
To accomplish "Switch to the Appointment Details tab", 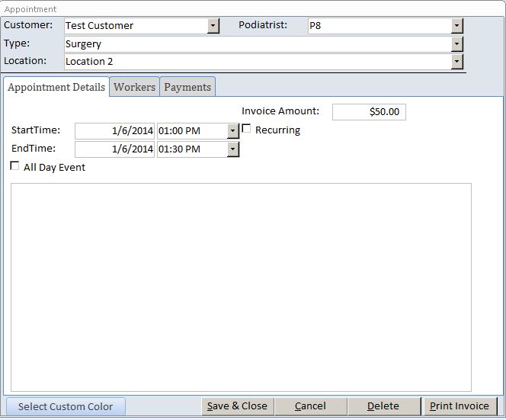I will [56, 87].
